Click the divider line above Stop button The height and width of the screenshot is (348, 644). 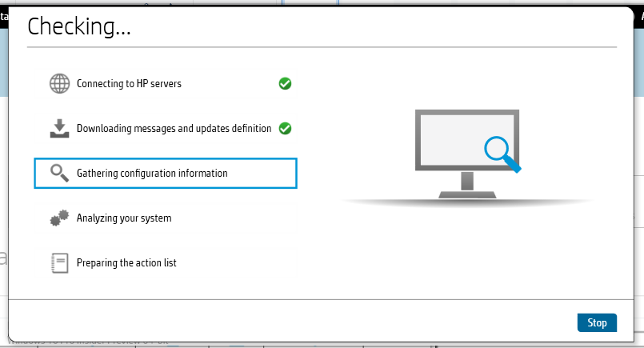(320, 300)
